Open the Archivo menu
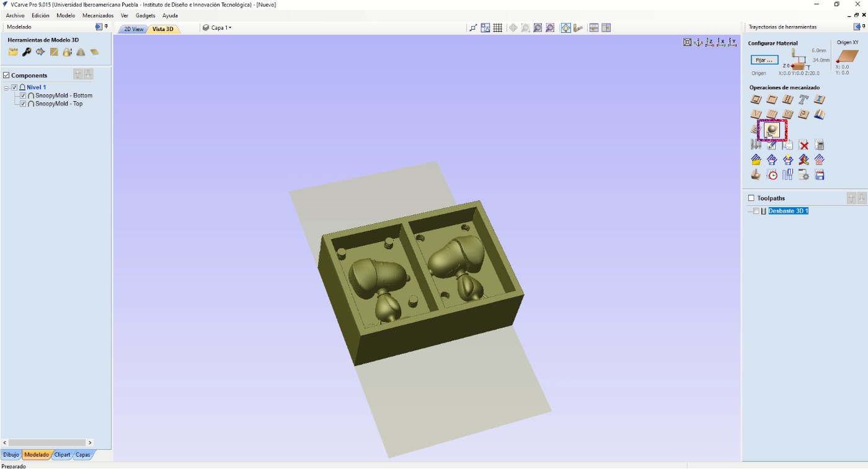Viewport: 868px width, 469px height. 15,16
